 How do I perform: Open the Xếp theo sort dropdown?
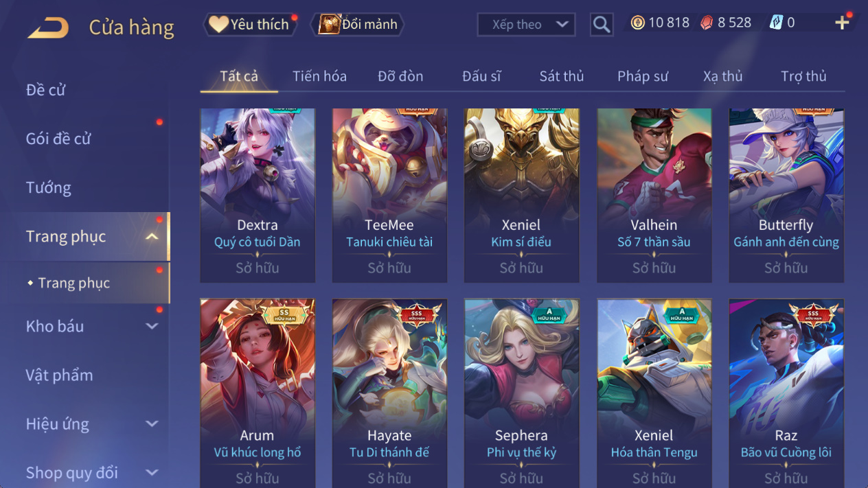[x=526, y=25]
